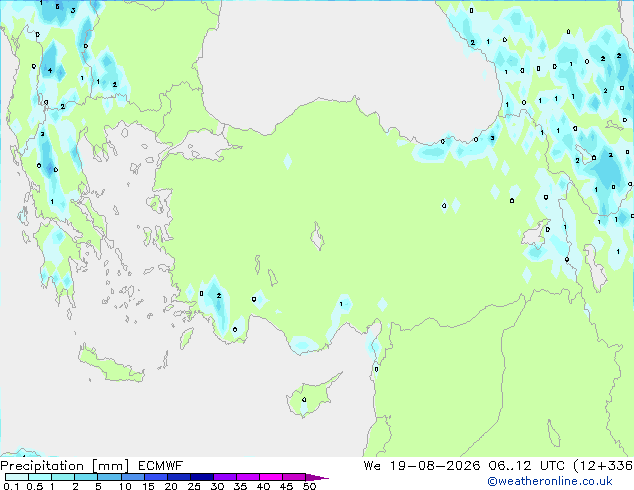Click the 5 mm legend color swatch
Screen dimensions: 634x490
point(109,477)
